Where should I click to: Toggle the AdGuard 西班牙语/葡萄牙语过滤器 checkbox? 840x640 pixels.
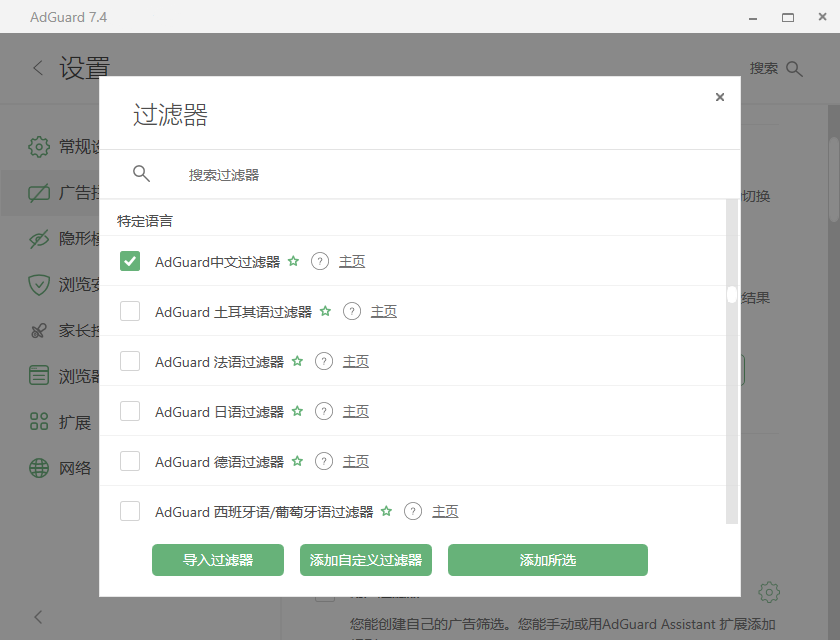click(x=130, y=511)
